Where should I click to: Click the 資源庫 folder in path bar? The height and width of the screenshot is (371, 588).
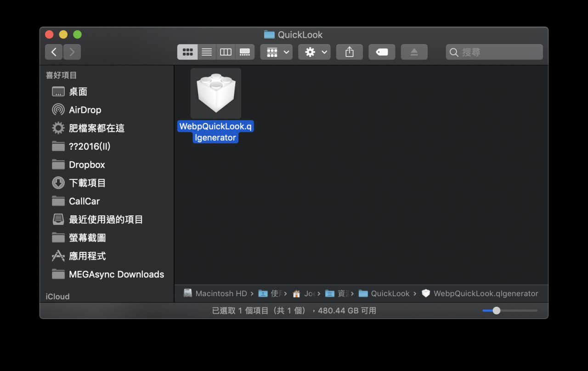pyautogui.click(x=336, y=293)
